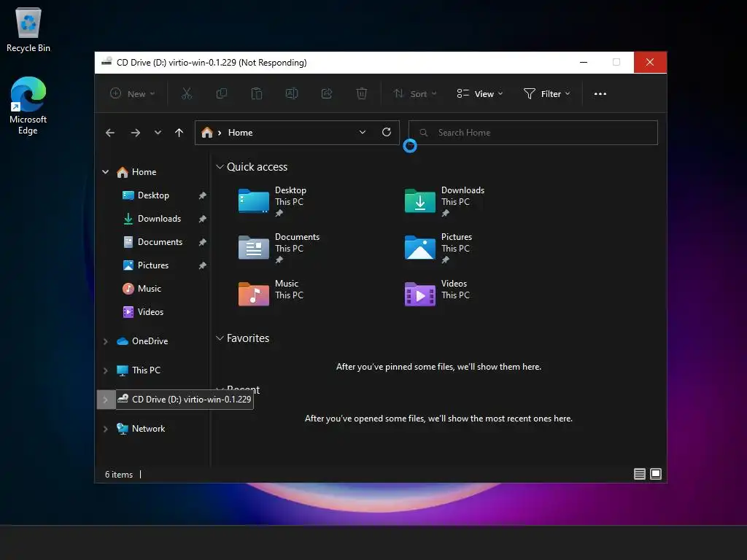The image size is (747, 560).
Task: Click the Share icon in toolbar
Action: (x=327, y=94)
